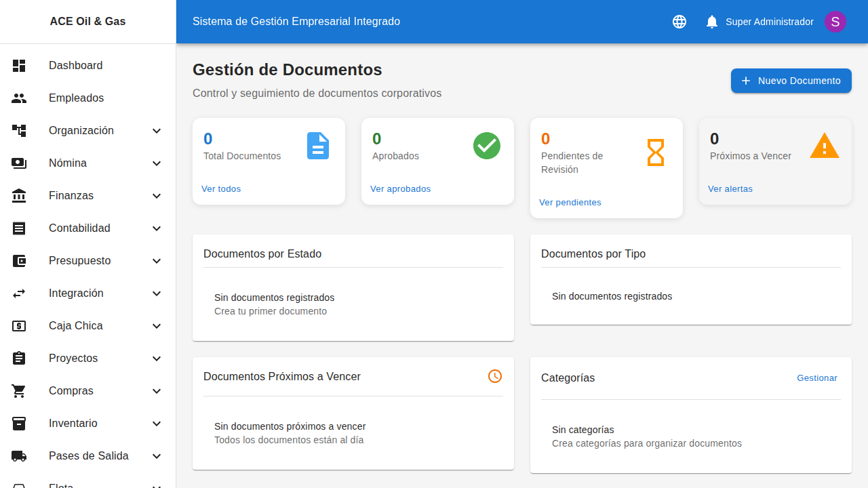Select Presupuesto from the sidebar
868x488 pixels.
click(x=79, y=260)
